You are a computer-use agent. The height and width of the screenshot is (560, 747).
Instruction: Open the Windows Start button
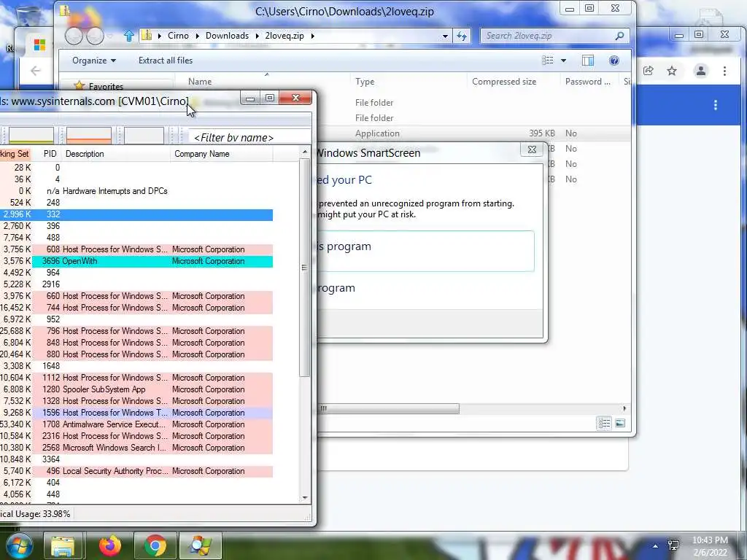tap(18, 545)
